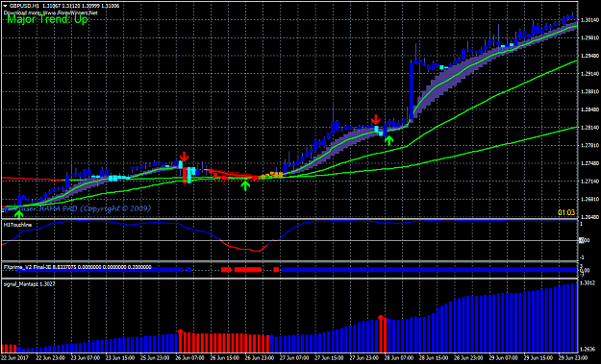Click the red signal dot atop histogram near 27 Jun 23:00
Image resolution: width=601 pixels, height=364 pixels.
[380, 317]
